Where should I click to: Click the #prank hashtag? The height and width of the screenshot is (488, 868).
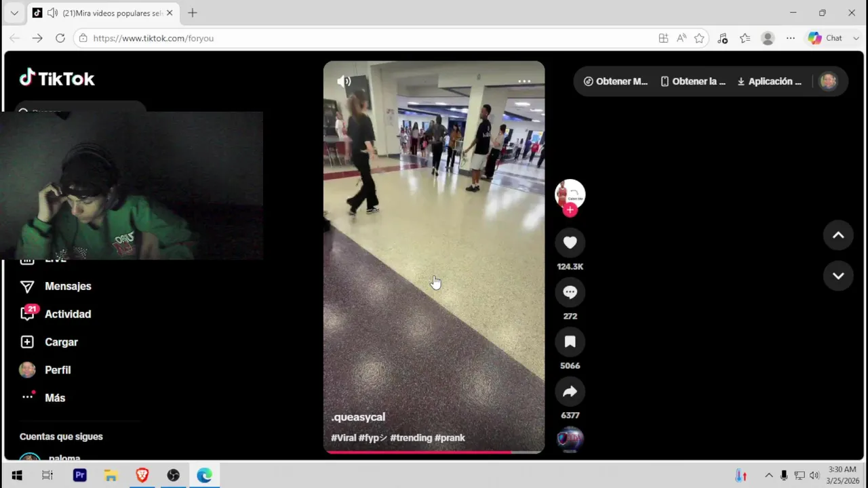click(450, 438)
